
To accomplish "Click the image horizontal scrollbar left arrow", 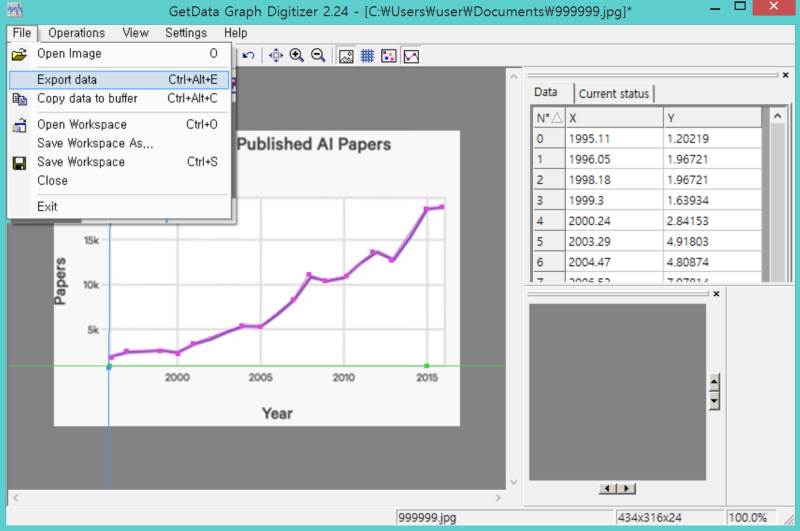I will (16, 497).
